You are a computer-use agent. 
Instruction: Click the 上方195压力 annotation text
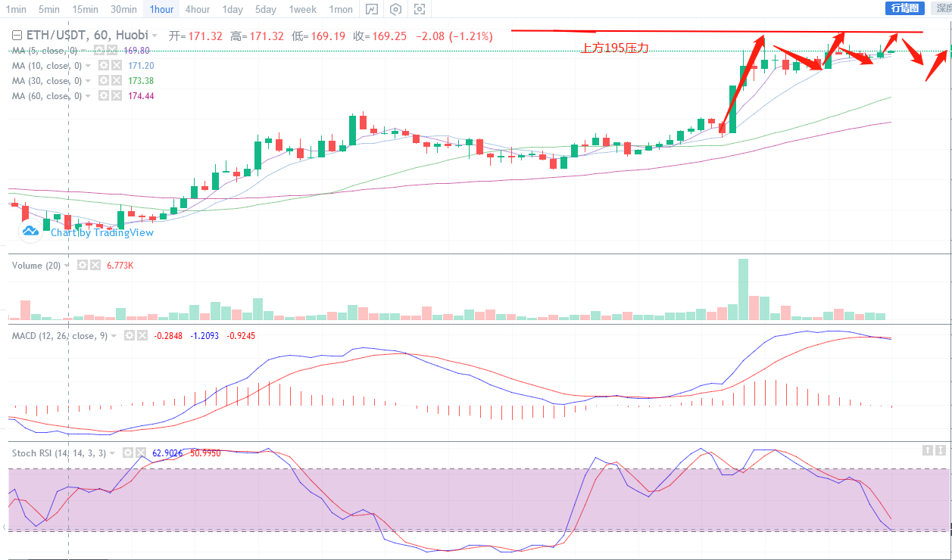(614, 48)
